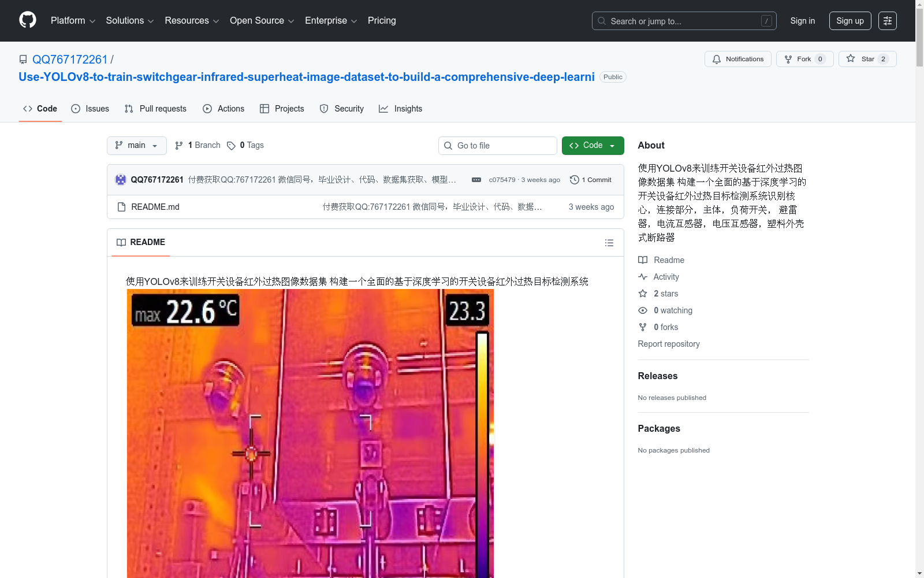Image resolution: width=924 pixels, height=578 pixels.
Task: Click the scrollbar down arrow
Action: [919, 573]
